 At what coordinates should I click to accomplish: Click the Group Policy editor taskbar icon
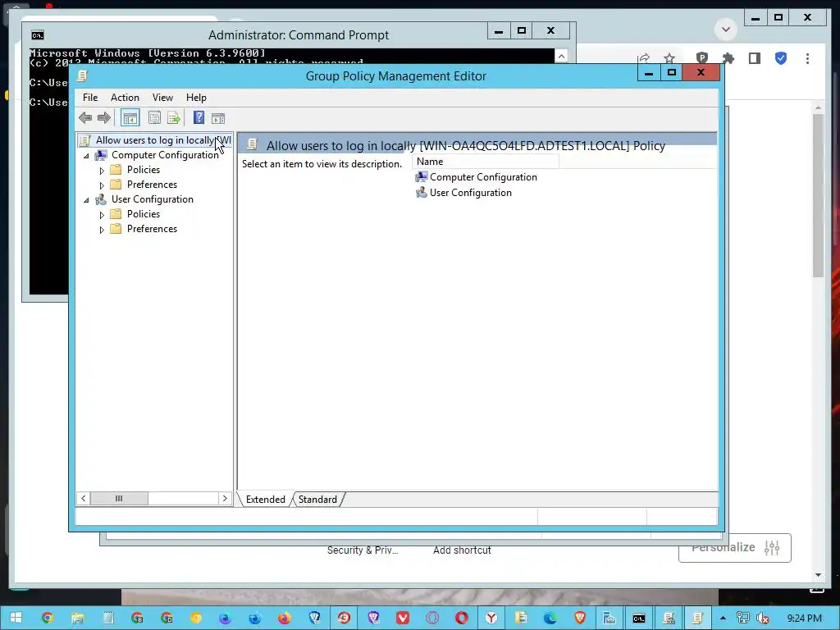697,619
